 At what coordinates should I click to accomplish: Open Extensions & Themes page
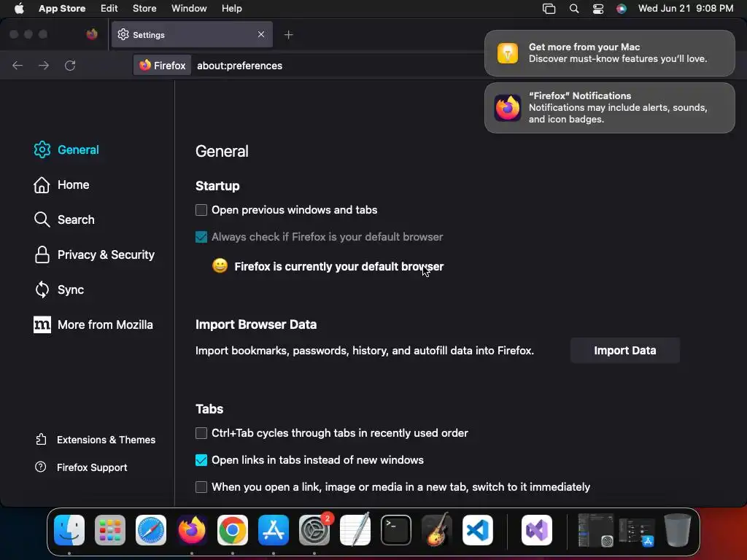(x=96, y=440)
